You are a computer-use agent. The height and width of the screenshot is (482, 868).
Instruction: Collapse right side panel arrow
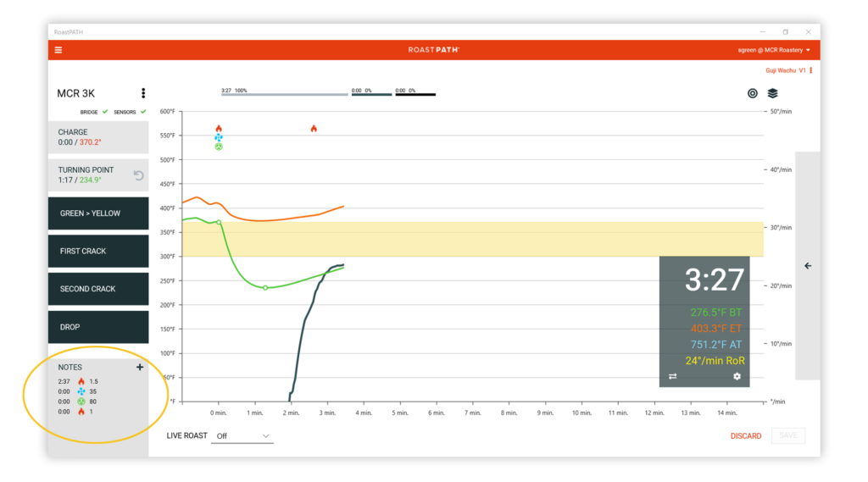808,266
